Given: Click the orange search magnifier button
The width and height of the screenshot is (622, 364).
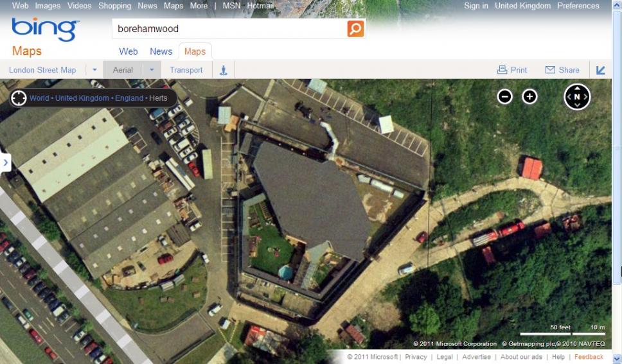Looking at the screenshot, I should click(x=355, y=29).
